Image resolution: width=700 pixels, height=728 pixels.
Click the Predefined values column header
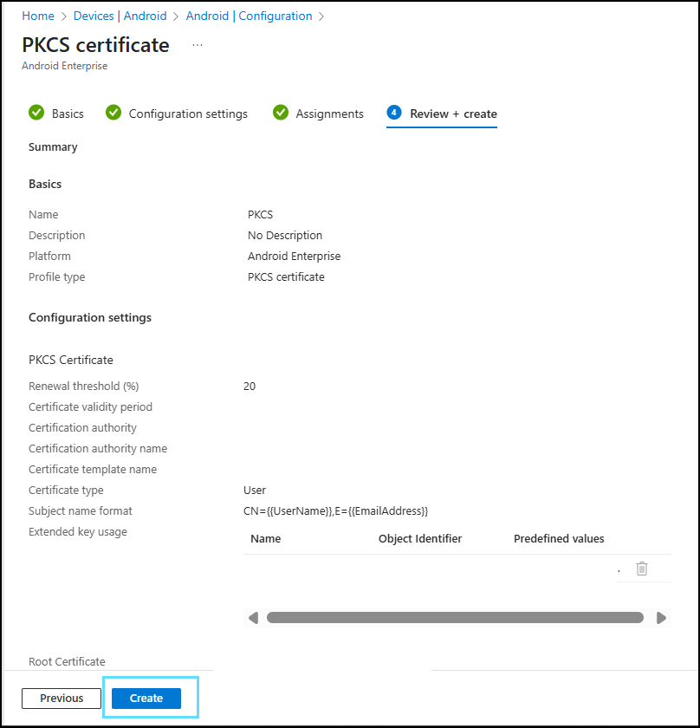[559, 538]
